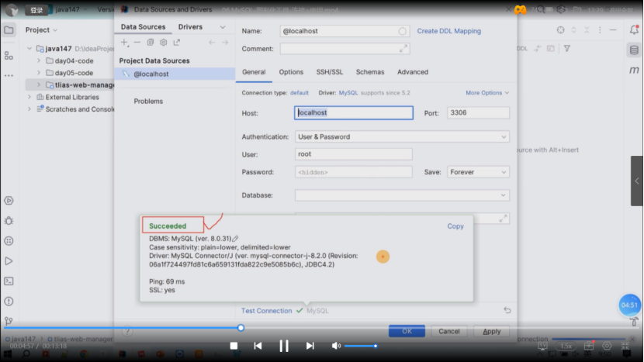Open the Maven tool window icon
The width and height of the screenshot is (644, 362).
(634, 71)
